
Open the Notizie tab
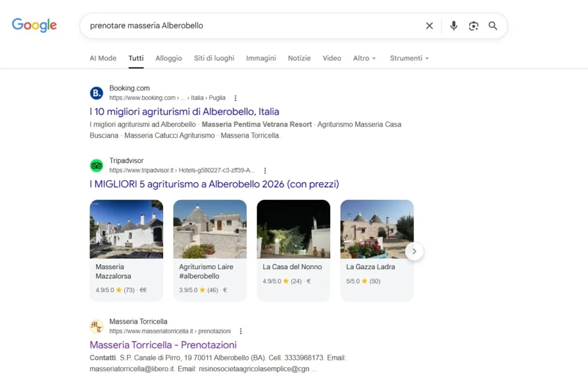299,58
